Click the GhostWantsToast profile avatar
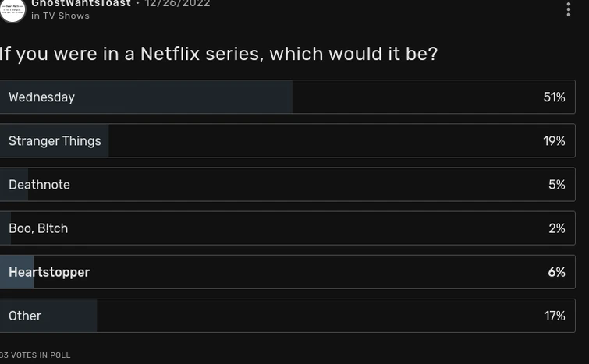 [x=12, y=9]
